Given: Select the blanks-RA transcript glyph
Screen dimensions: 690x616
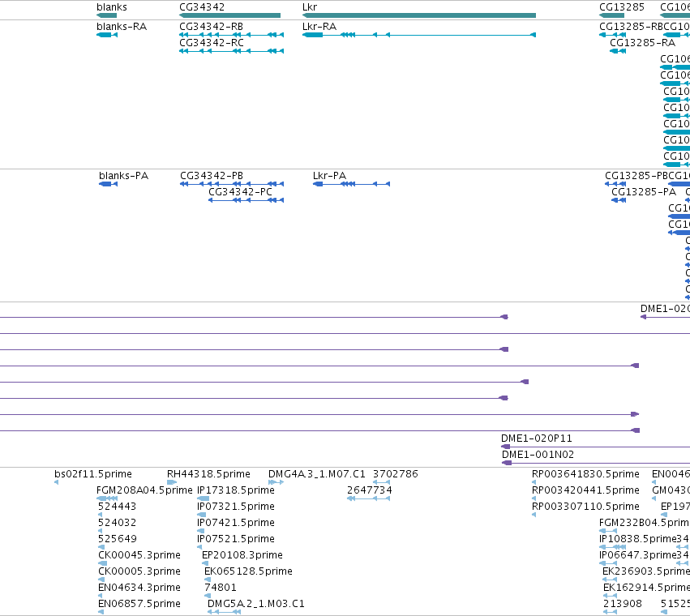Looking at the screenshot, I should coord(107,35).
